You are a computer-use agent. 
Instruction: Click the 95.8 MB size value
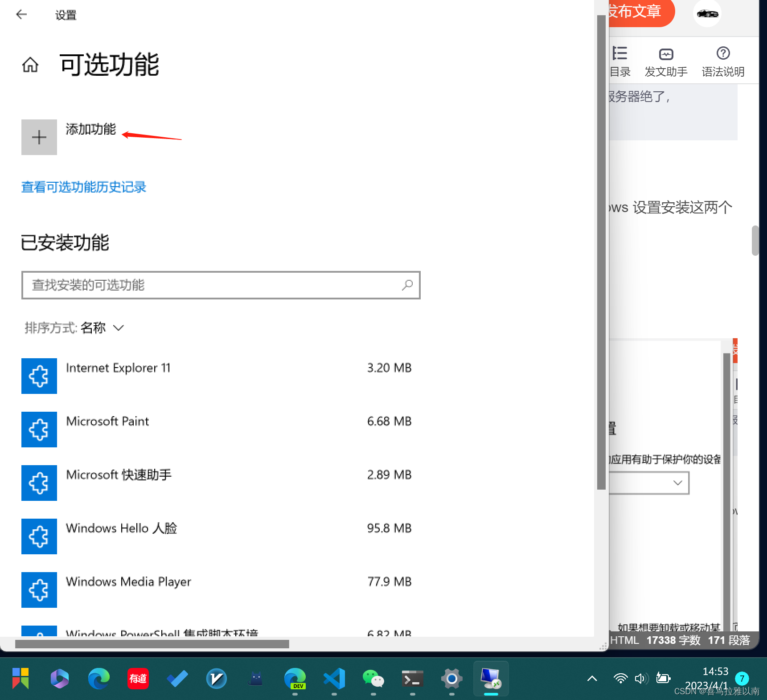389,528
